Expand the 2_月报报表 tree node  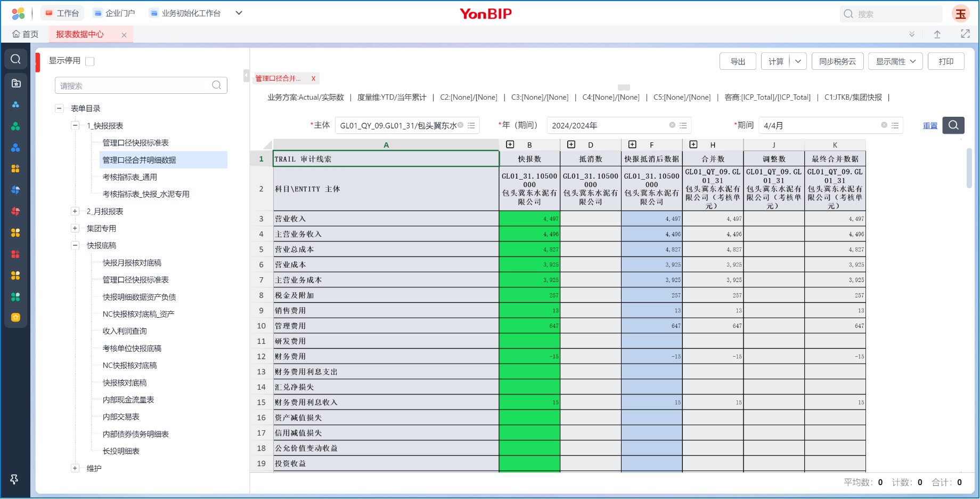pos(75,212)
